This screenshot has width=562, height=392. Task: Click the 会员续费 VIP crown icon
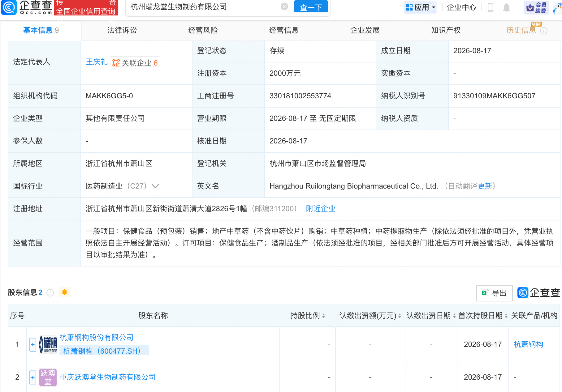(x=536, y=7)
